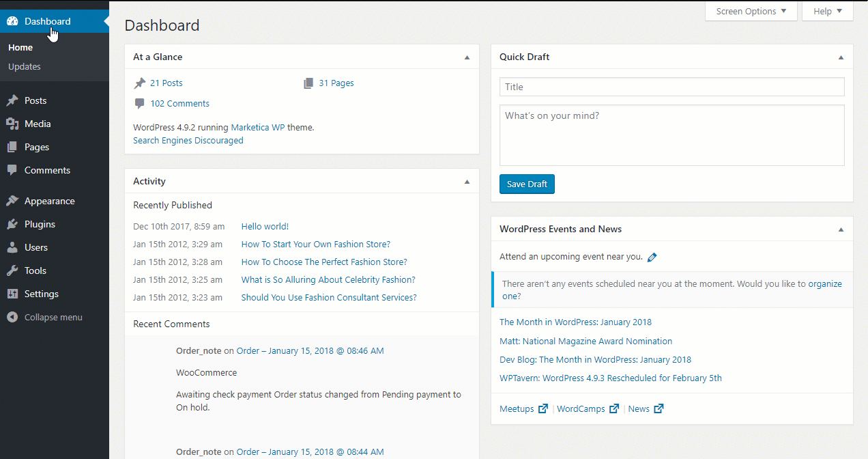This screenshot has height=459, width=868.
Task: Click the external link icon next to News
Action: (x=659, y=408)
